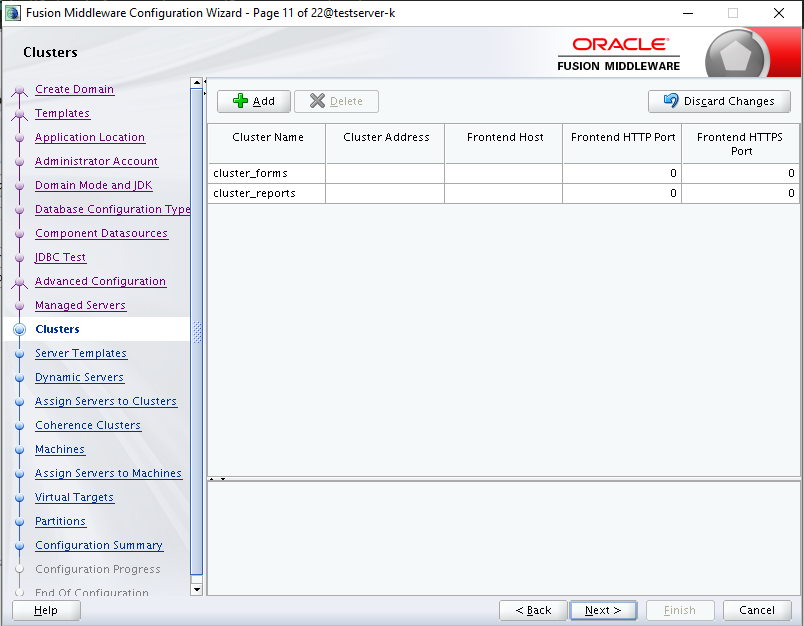Image resolution: width=804 pixels, height=626 pixels.
Task: Open Application Location step
Action: coord(90,137)
